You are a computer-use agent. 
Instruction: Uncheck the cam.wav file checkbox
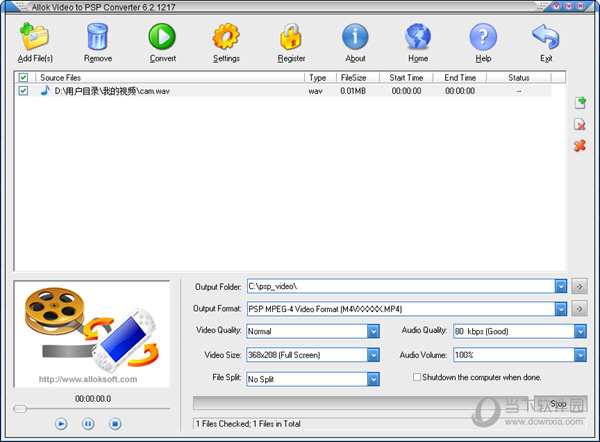pyautogui.click(x=23, y=91)
